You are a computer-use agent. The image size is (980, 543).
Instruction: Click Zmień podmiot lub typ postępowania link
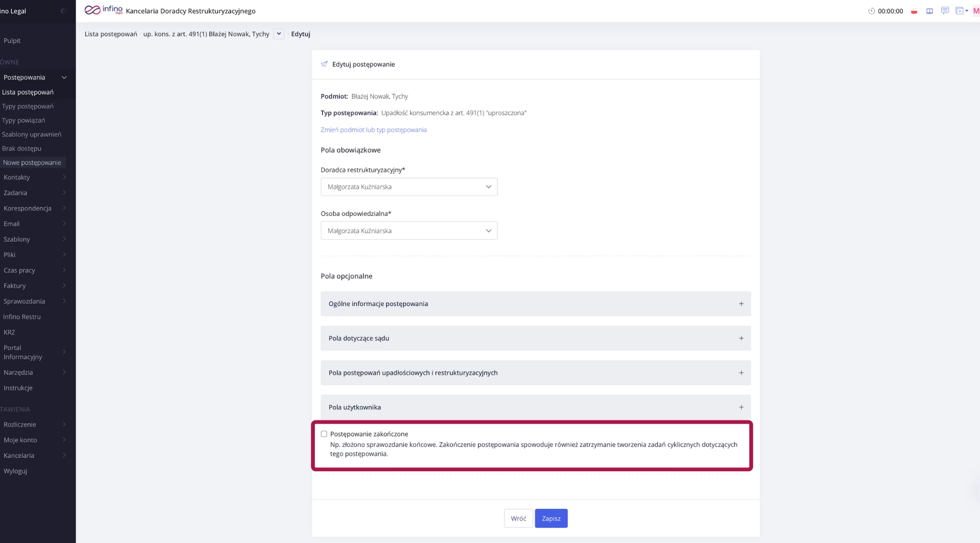[373, 130]
